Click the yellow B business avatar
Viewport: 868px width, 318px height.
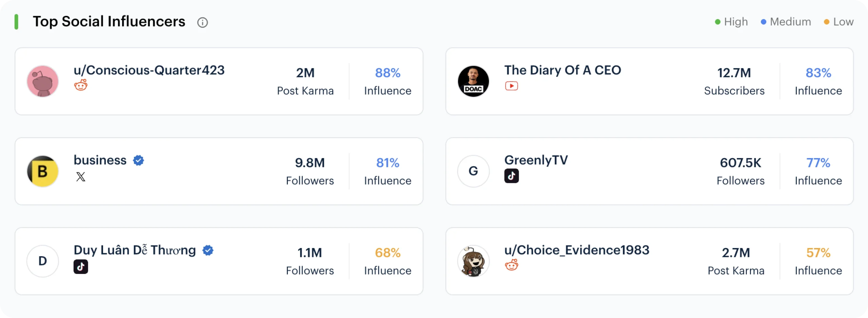click(x=43, y=171)
